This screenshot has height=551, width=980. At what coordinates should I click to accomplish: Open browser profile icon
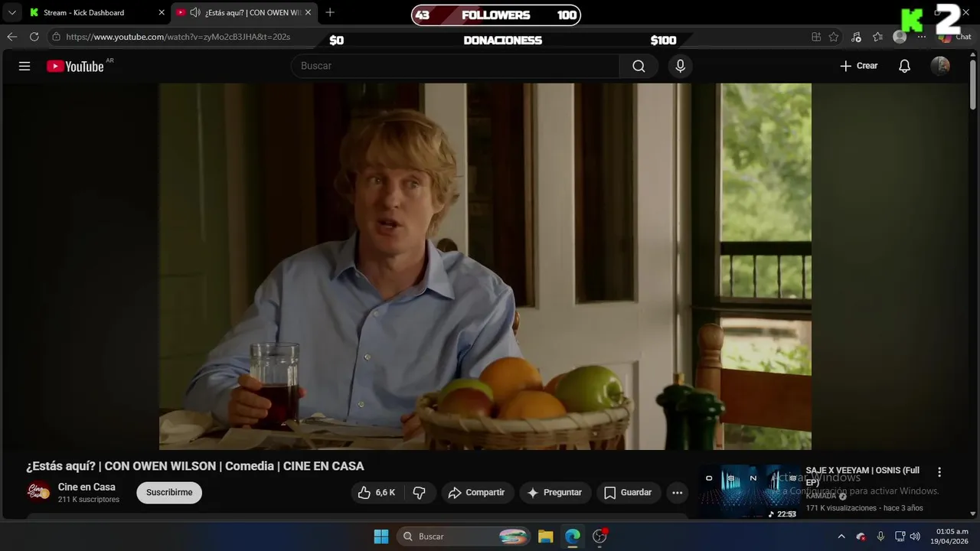pyautogui.click(x=900, y=37)
